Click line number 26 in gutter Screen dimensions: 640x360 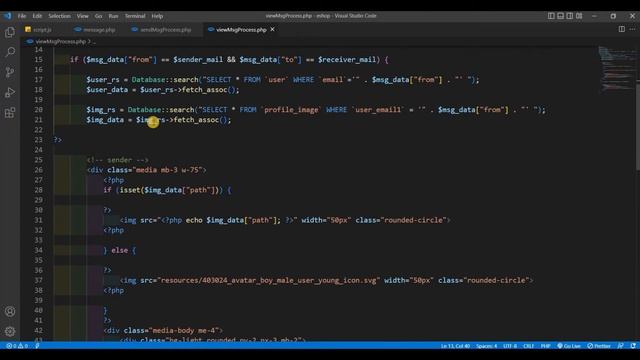pos(38,170)
